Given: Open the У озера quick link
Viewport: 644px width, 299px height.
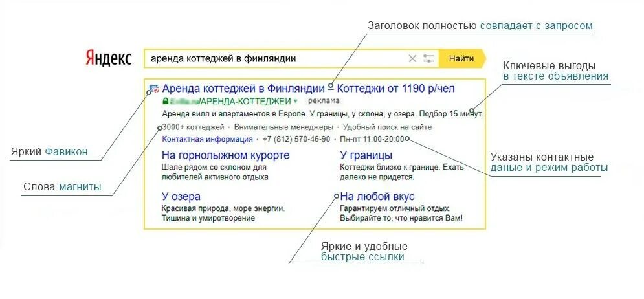Looking at the screenshot, I should tap(181, 196).
